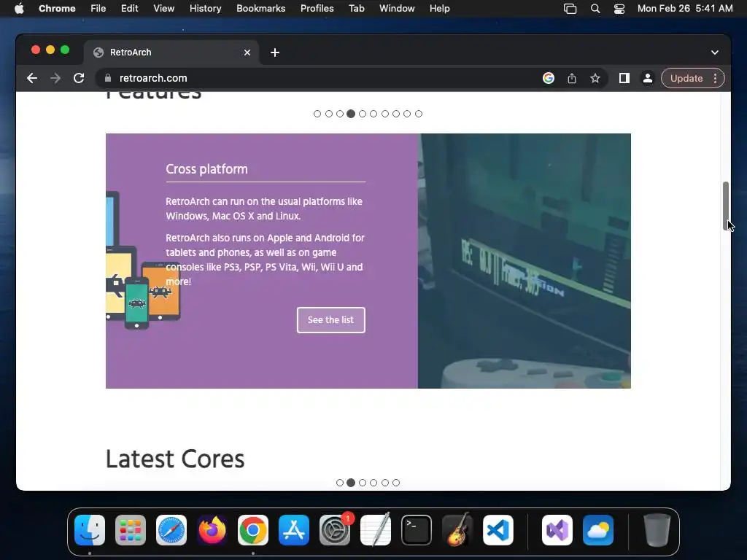747x560 pixels.
Task: Open the History menu
Action: pos(205,9)
